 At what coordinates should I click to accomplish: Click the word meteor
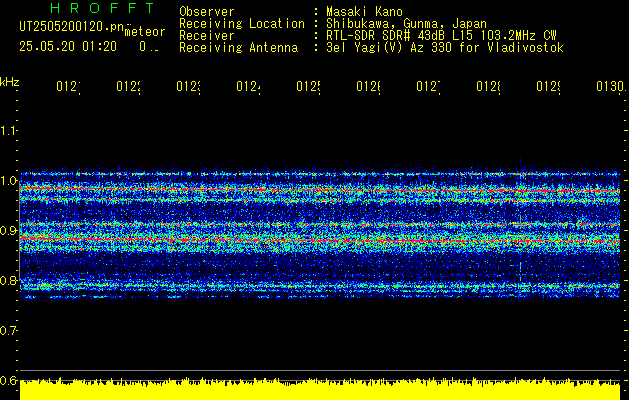[145, 32]
